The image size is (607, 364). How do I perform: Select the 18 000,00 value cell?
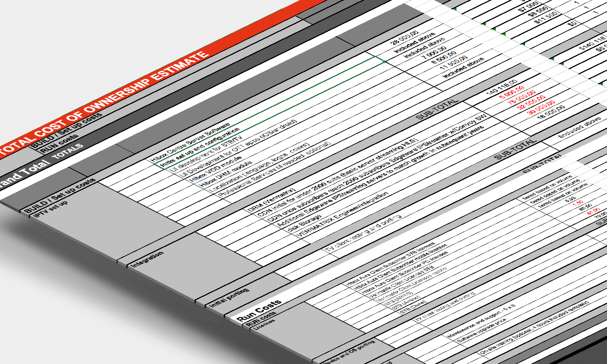pyautogui.click(x=551, y=112)
